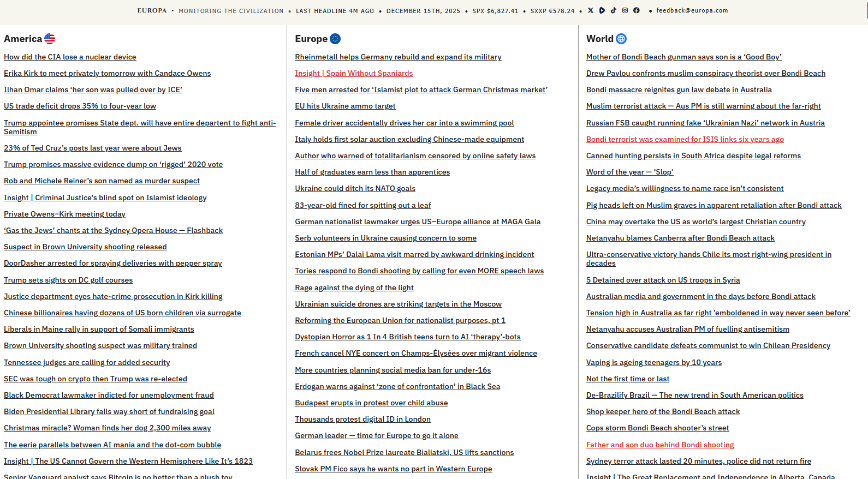This screenshot has height=479, width=868.
Task: Select the World section heading
Action: [599, 39]
